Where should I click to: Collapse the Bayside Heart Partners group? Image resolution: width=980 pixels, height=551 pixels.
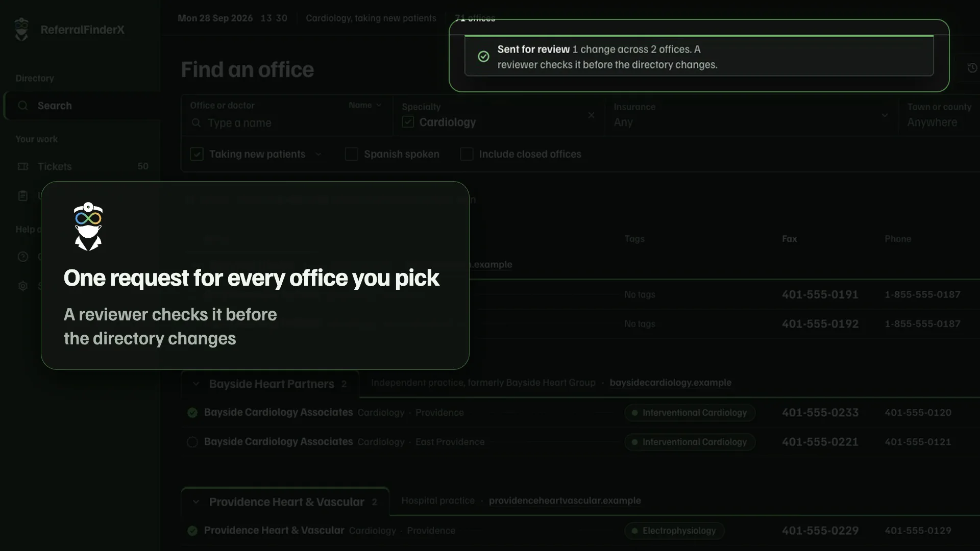(x=196, y=384)
